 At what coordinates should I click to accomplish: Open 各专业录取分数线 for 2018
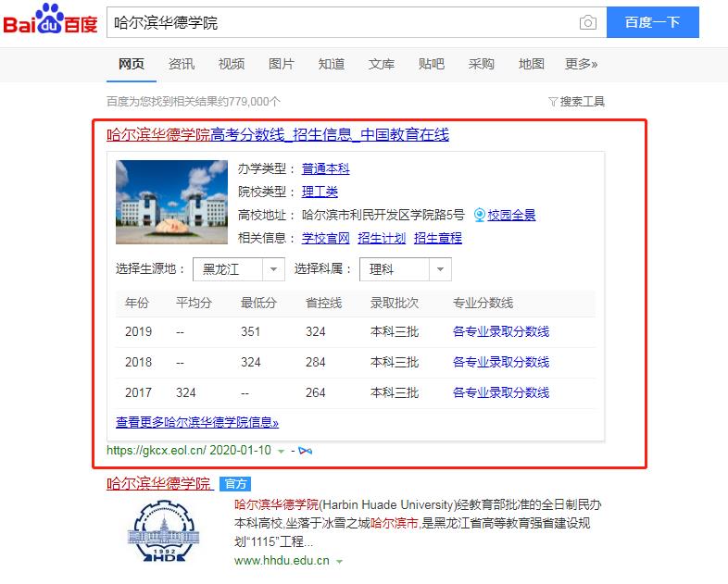[x=501, y=362]
